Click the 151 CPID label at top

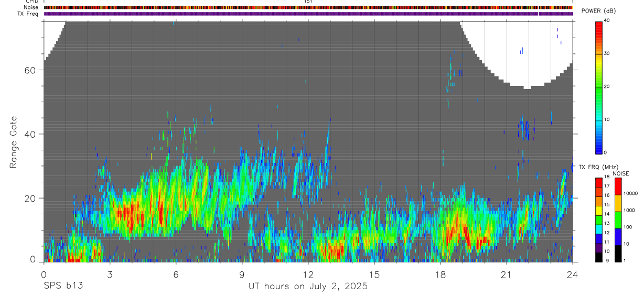point(308,2)
